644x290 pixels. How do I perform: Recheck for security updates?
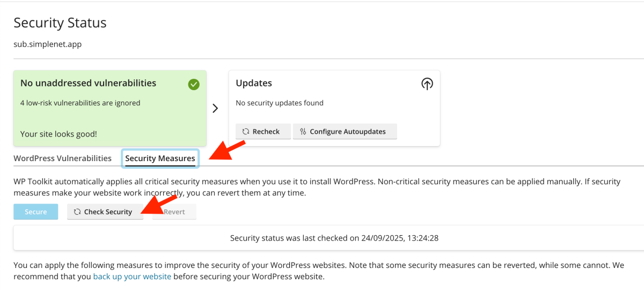263,132
